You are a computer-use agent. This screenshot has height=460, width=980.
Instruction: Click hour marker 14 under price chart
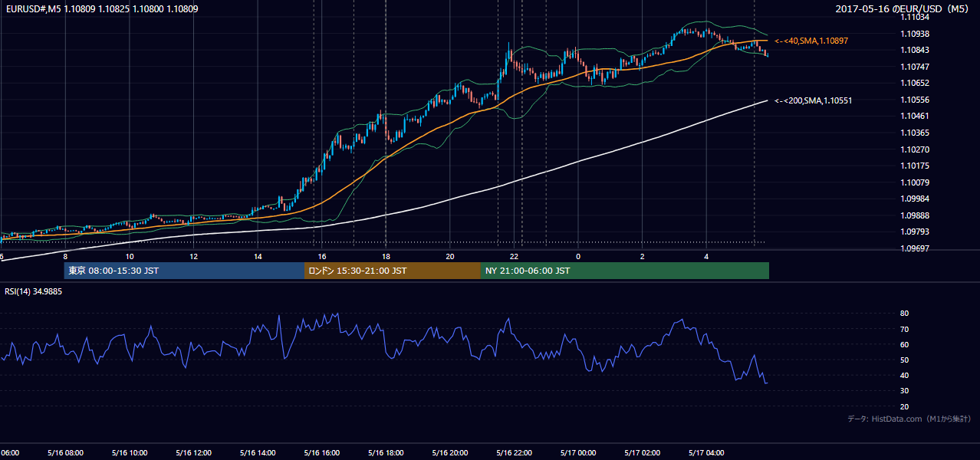coord(258,257)
